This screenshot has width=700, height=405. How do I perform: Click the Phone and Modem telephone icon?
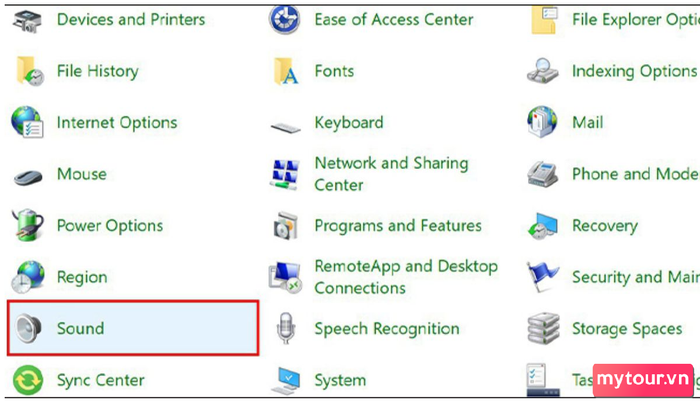[542, 174]
